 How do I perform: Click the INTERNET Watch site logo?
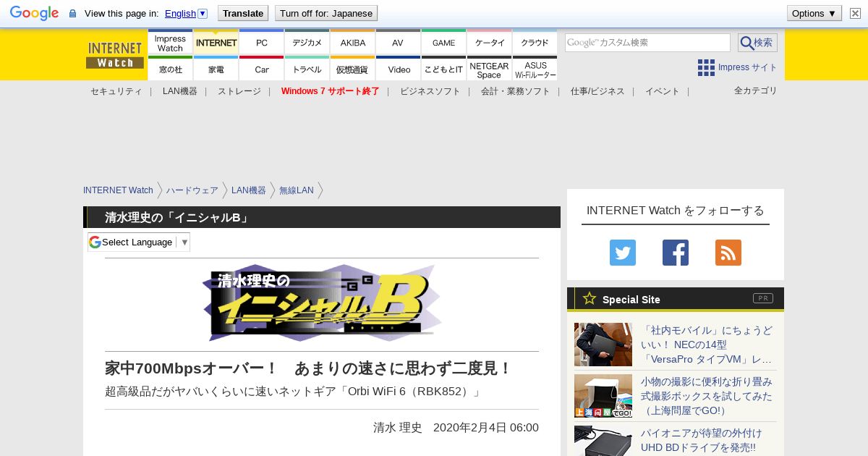(115, 55)
